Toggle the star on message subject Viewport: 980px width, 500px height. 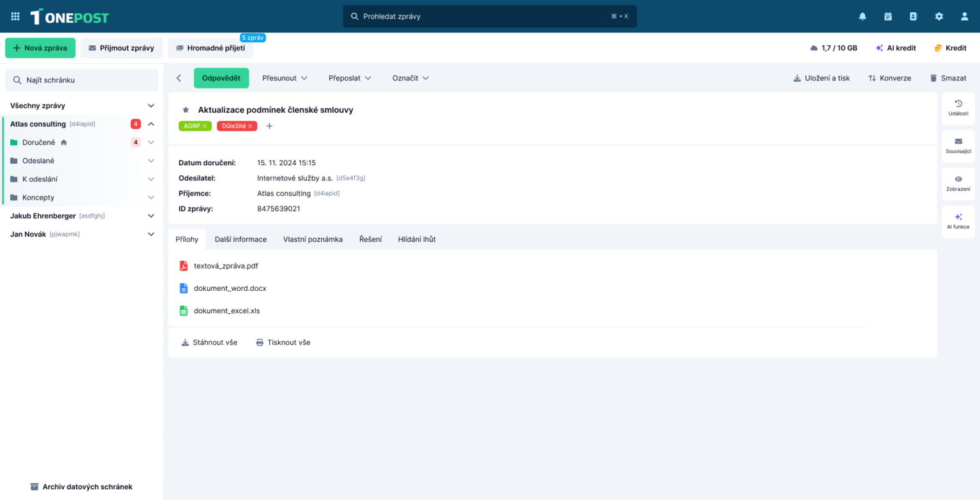tap(186, 110)
